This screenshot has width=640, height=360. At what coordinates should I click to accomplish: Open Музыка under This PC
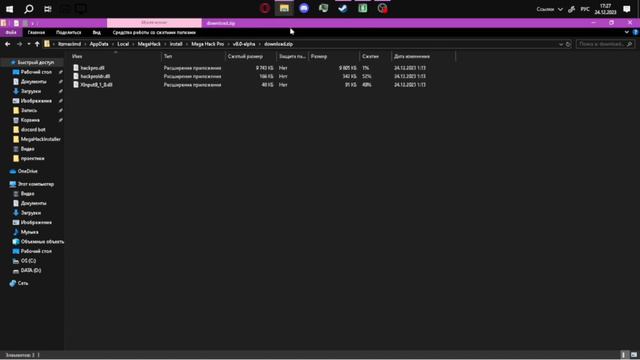tap(29, 232)
